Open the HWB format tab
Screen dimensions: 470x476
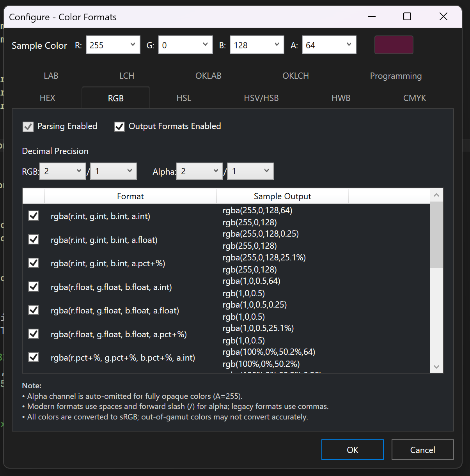coord(341,98)
